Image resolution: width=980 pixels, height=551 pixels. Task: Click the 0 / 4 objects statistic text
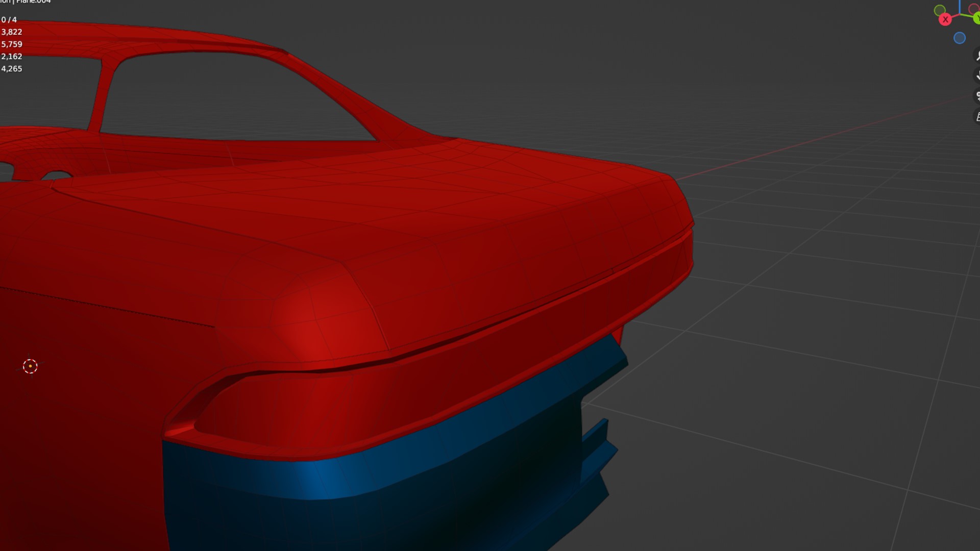click(x=9, y=20)
